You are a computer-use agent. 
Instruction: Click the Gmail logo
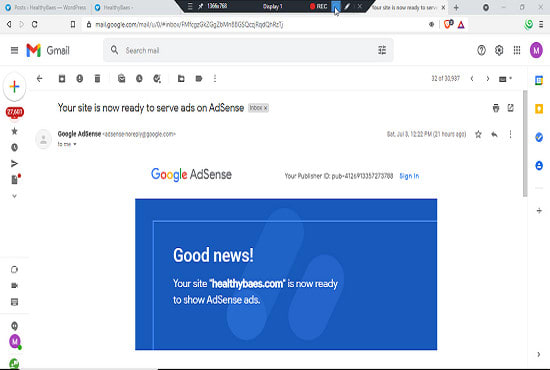(48, 51)
